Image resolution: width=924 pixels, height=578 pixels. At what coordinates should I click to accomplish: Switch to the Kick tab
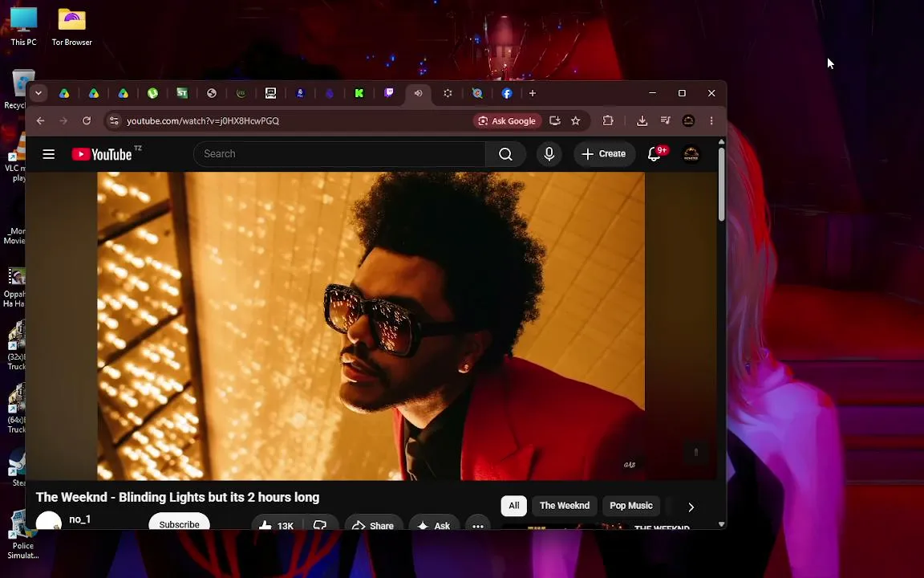pos(359,93)
